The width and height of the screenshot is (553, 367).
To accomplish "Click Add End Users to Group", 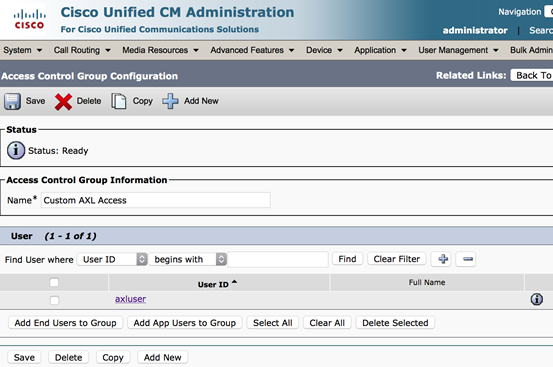I will pyautogui.click(x=65, y=323).
